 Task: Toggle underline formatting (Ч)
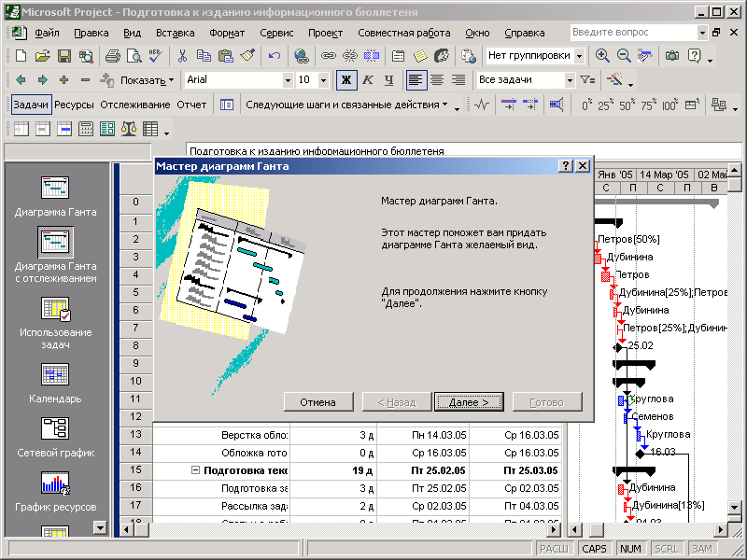(x=388, y=80)
